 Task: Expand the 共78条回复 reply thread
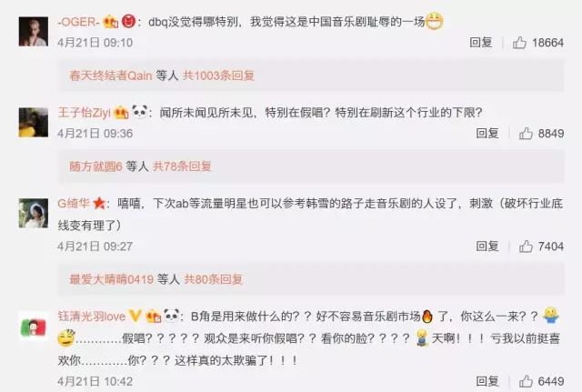coord(182,166)
